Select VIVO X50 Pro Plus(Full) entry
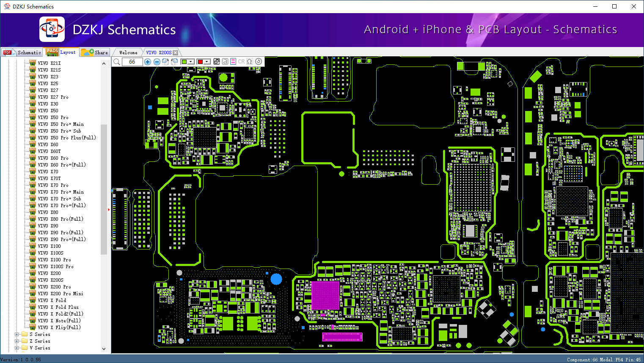Screen dimensions: 644x363 (67, 138)
